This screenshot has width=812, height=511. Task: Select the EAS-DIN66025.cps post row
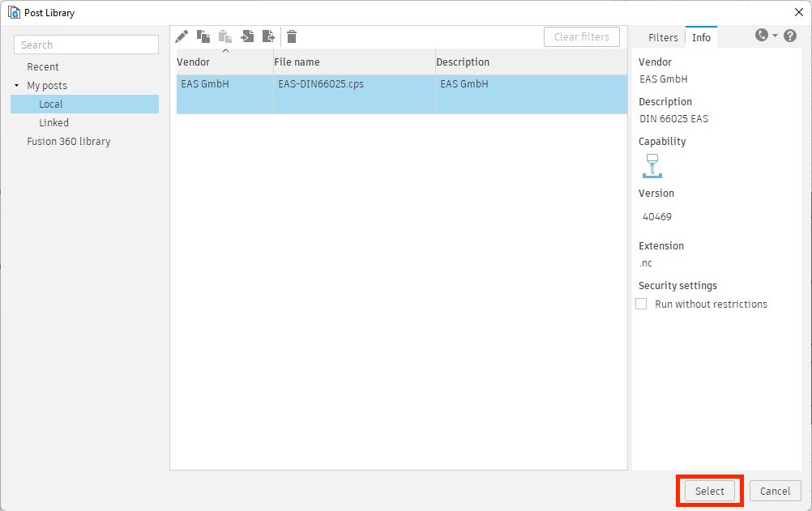(x=320, y=84)
